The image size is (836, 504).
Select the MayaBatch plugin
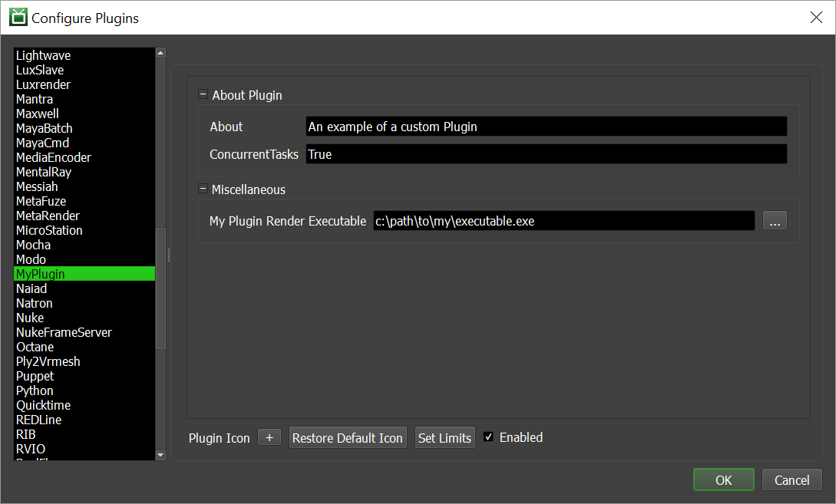pos(44,128)
